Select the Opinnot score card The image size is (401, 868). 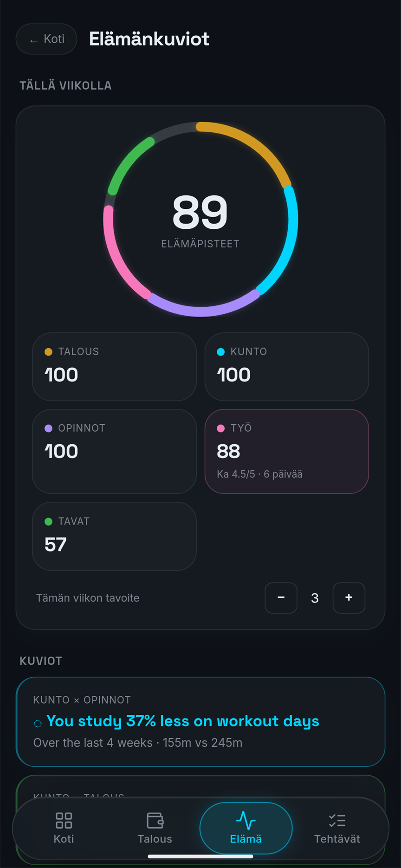114,451
